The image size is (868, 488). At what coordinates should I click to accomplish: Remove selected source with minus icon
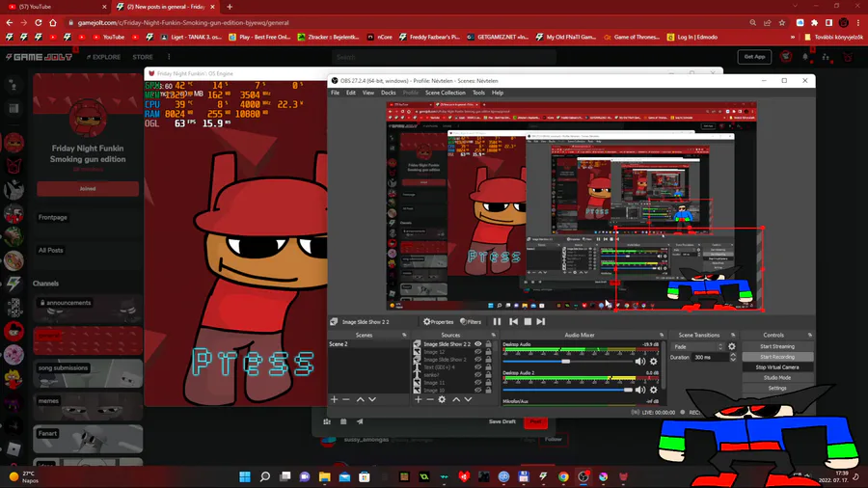coord(430,399)
